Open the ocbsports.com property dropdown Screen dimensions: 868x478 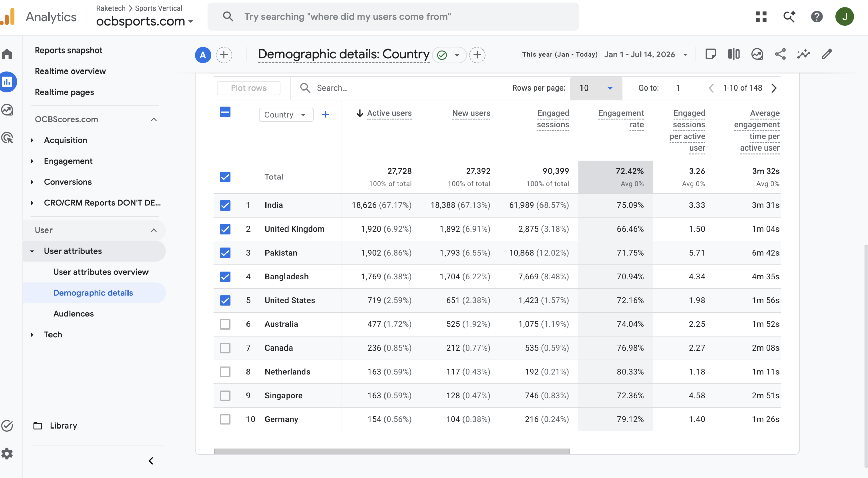pyautogui.click(x=145, y=21)
